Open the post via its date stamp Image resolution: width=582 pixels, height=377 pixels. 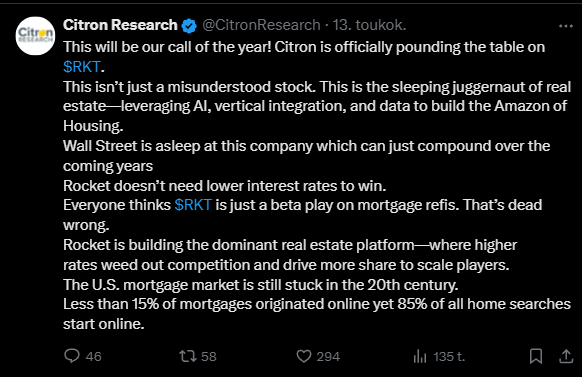[x=369, y=25]
